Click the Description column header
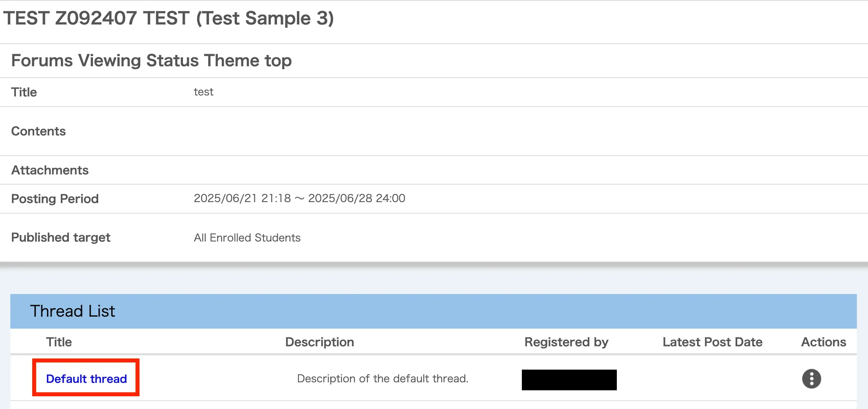Image resolution: width=868 pixels, height=409 pixels. pyautogui.click(x=320, y=342)
